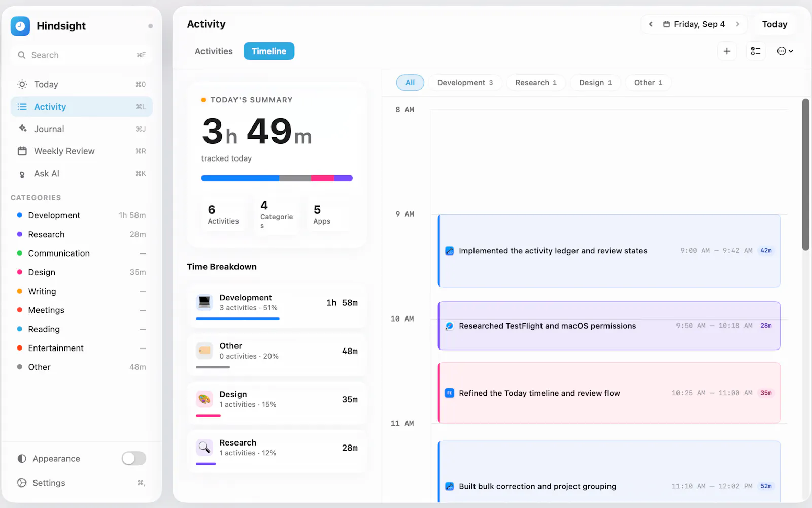The width and height of the screenshot is (812, 508).
Task: Go to next day with right chevron
Action: click(x=737, y=24)
